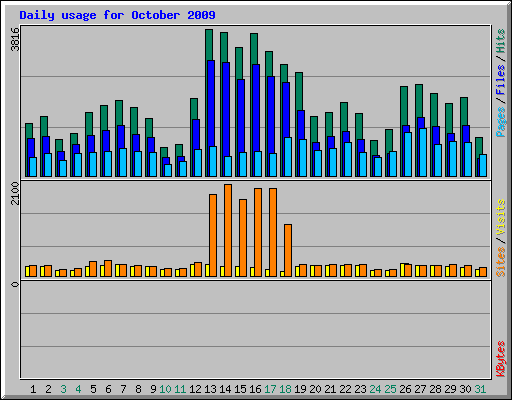Select the orange Sites bar for day 15

[243, 238]
